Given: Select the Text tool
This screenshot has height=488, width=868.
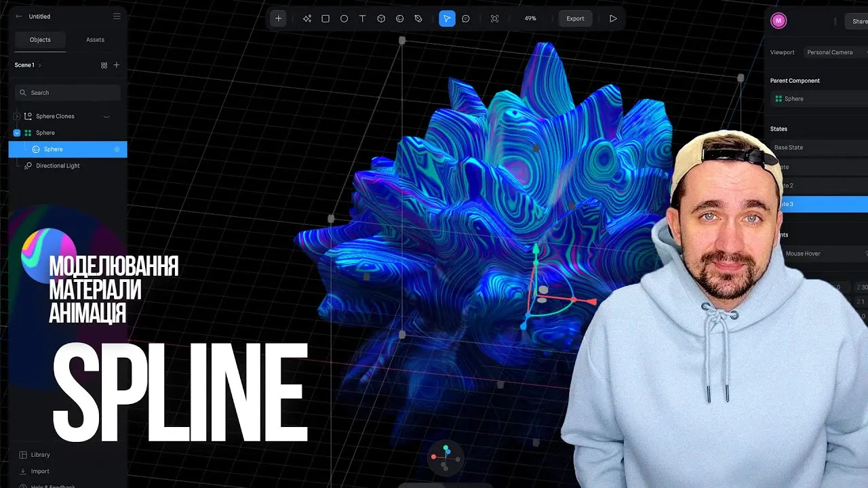Looking at the screenshot, I should pos(362,19).
